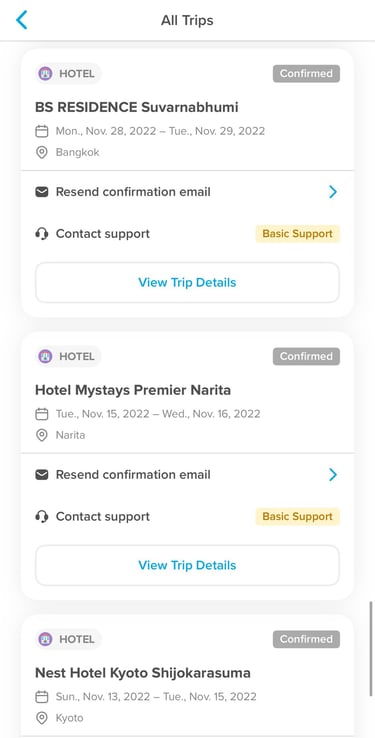Open the Nest Hotel Kyoto Shijokarasuma title
Image resolution: width=375 pixels, height=738 pixels.
pos(143,673)
